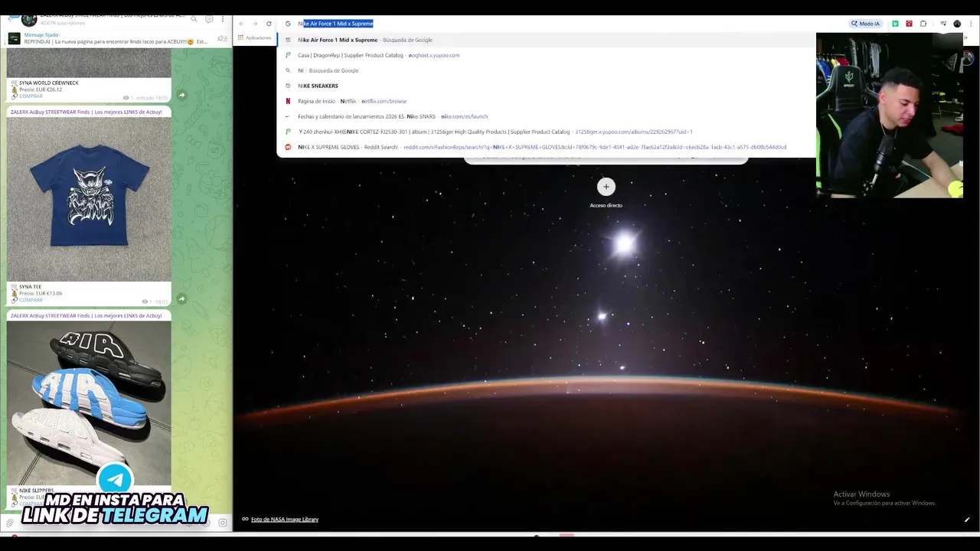Go forward in Chrome browser

coord(255,24)
